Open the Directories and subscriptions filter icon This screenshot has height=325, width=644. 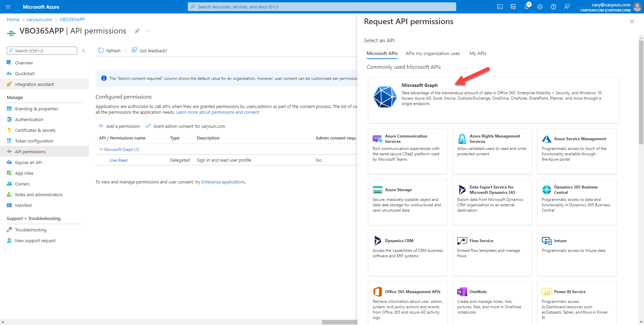(x=513, y=7)
